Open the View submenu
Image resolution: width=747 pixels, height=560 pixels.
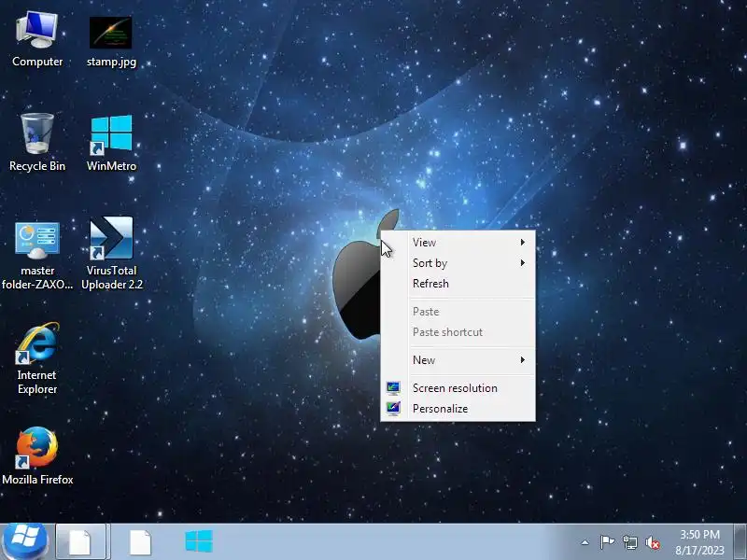[x=458, y=243]
